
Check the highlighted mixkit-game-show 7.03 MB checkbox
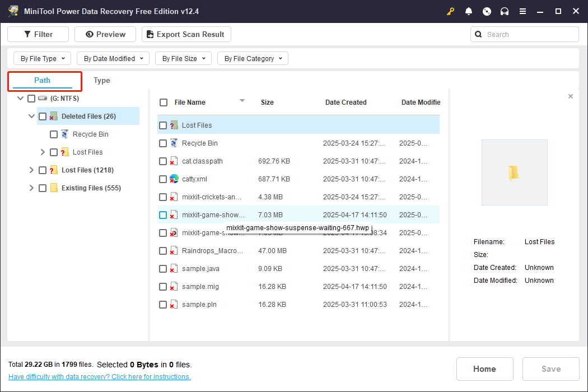click(163, 215)
